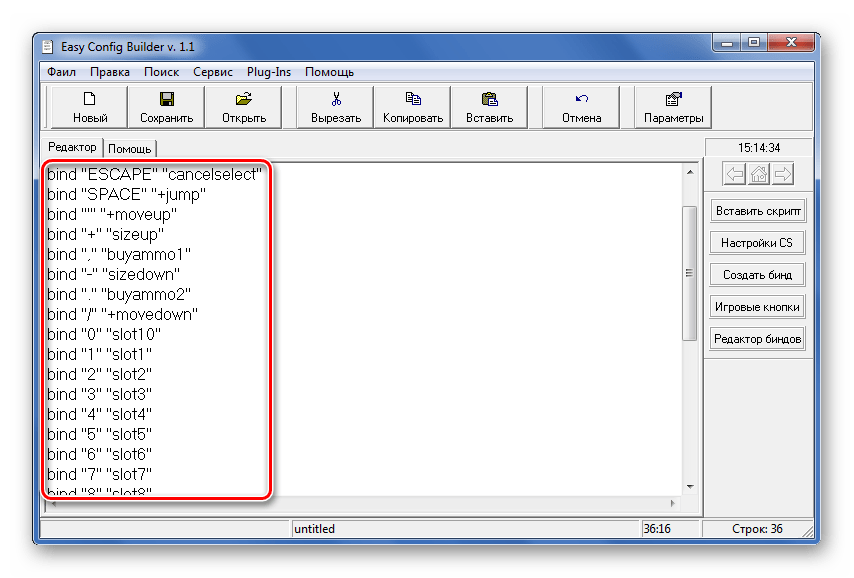854x578 pixels.
Task: Click the Сохранить floppy disk icon
Action: pyautogui.click(x=167, y=99)
